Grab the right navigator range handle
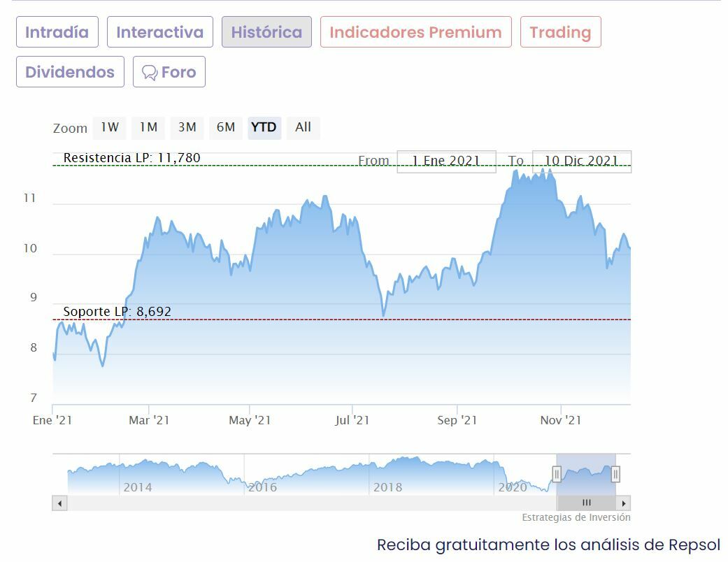 pos(615,475)
